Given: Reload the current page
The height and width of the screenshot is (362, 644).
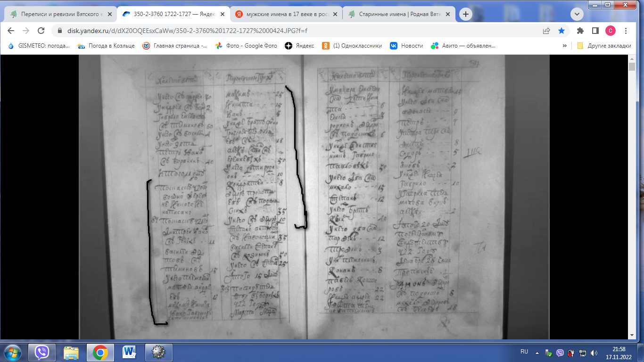Looking at the screenshot, I should [41, 31].
